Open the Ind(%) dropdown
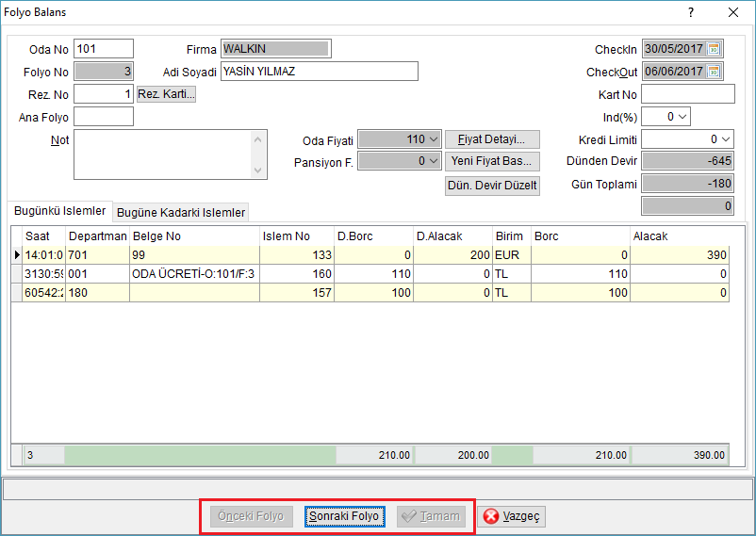The height and width of the screenshot is (536, 756). pos(682,117)
